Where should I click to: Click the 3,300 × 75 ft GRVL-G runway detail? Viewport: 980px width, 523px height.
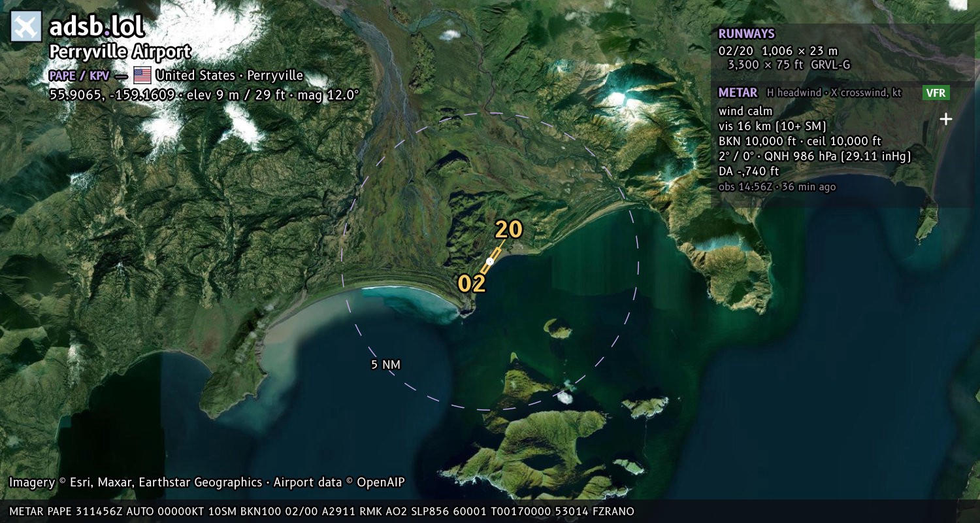789,65
